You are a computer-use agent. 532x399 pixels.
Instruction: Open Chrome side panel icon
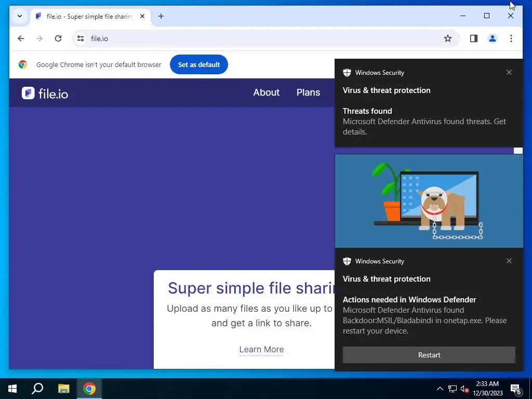click(x=474, y=38)
